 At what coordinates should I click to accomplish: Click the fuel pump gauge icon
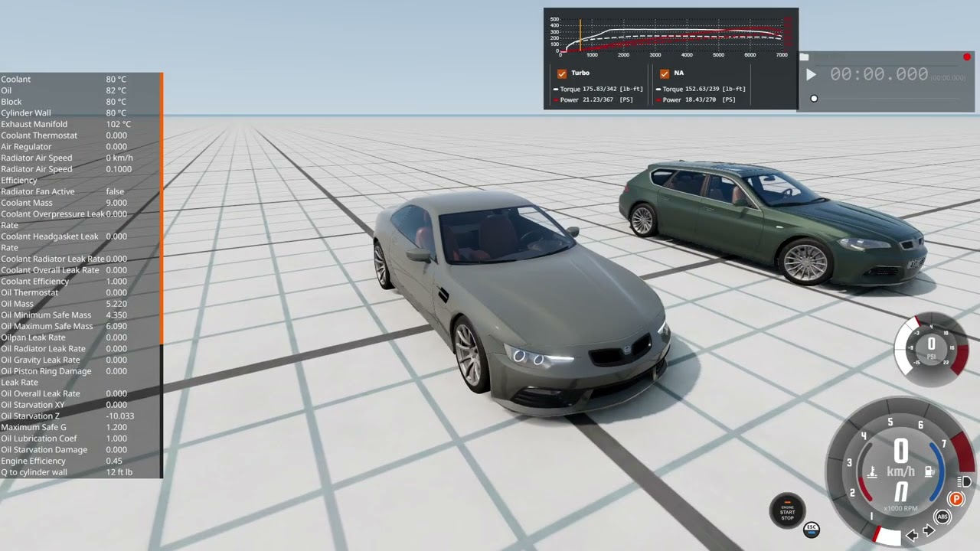pyautogui.click(x=931, y=472)
